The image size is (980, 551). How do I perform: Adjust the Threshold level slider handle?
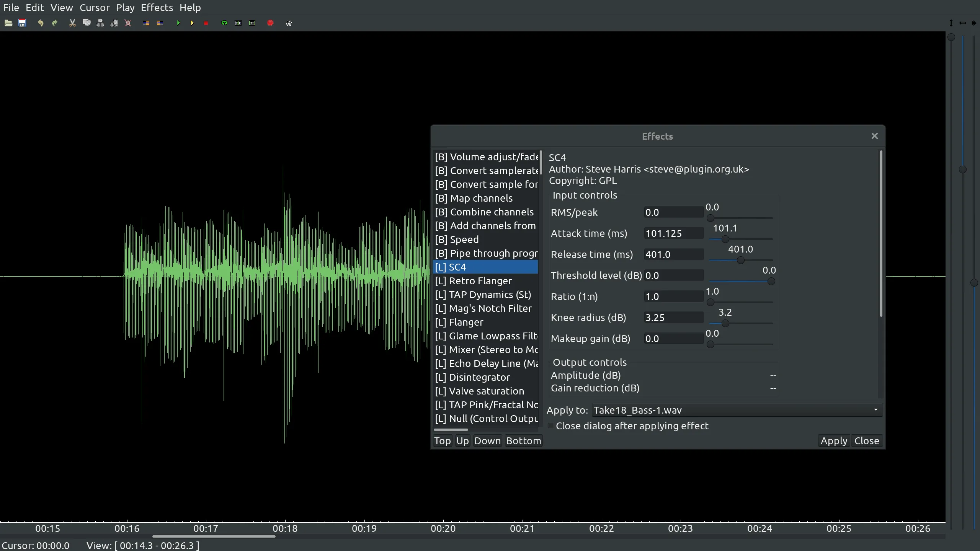[771, 282]
